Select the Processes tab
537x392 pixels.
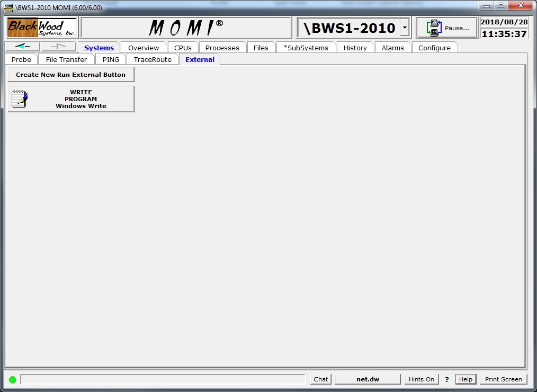[x=222, y=48]
